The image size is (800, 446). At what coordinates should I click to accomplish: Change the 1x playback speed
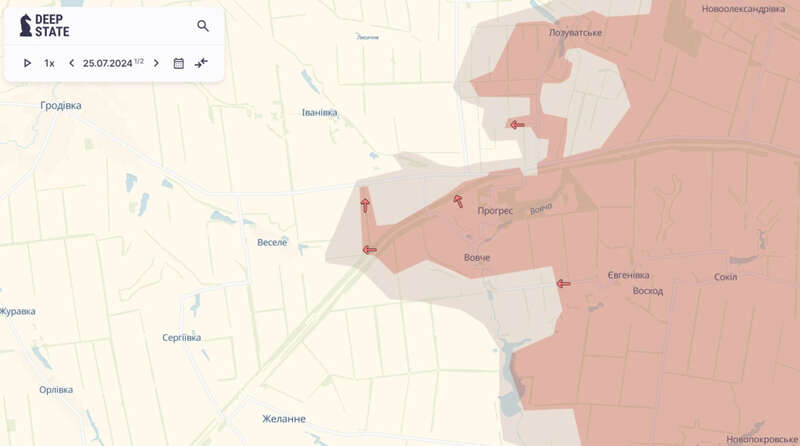click(49, 63)
